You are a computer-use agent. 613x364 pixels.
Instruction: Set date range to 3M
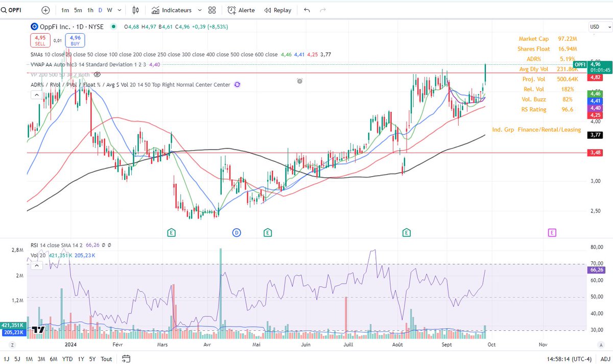tap(41, 359)
